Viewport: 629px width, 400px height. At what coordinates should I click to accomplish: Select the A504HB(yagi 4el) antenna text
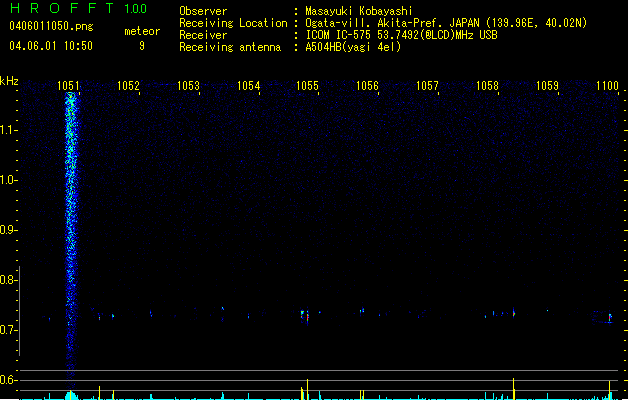click(353, 47)
